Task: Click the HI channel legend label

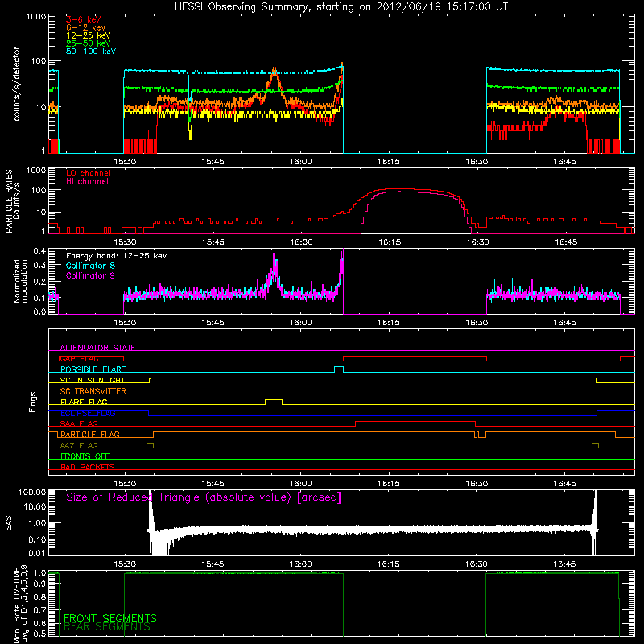Action: click(x=87, y=182)
